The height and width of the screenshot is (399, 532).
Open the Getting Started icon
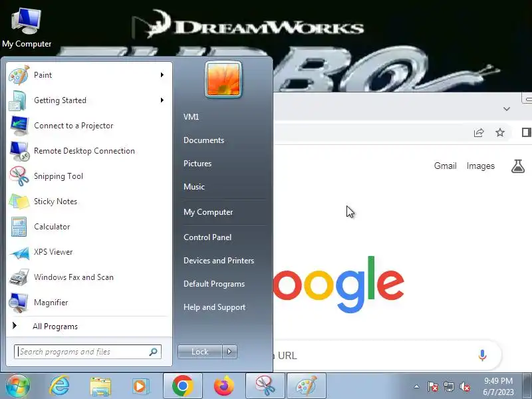(18, 100)
